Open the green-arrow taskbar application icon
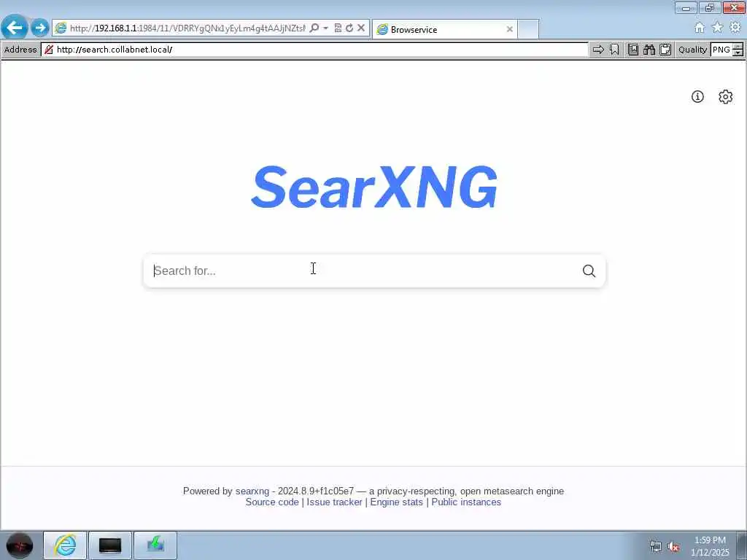747x560 pixels. pyautogui.click(x=155, y=545)
